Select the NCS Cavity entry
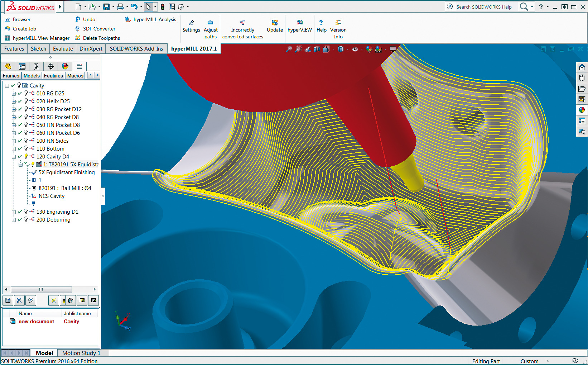588x365 pixels. click(x=52, y=196)
